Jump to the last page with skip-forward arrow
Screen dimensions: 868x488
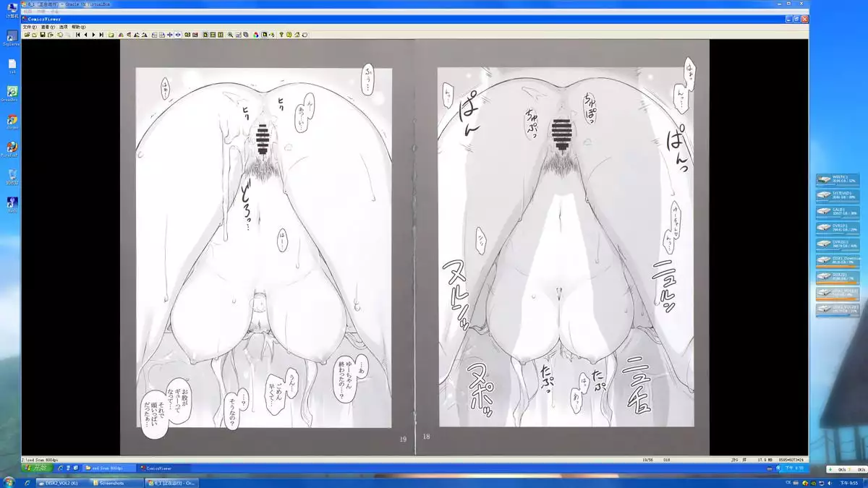pos(101,34)
